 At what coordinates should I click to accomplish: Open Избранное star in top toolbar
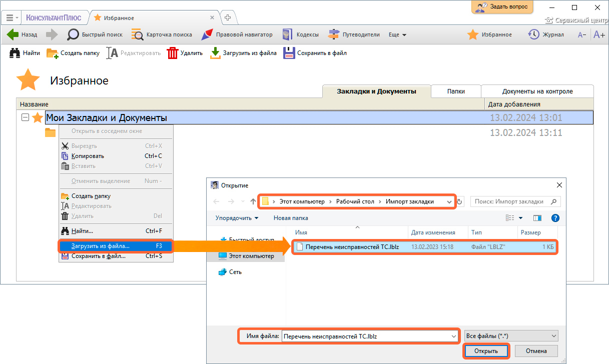pyautogui.click(x=489, y=34)
